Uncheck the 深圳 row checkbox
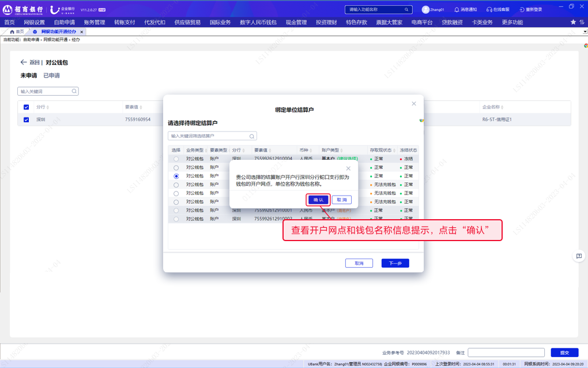 pyautogui.click(x=27, y=120)
